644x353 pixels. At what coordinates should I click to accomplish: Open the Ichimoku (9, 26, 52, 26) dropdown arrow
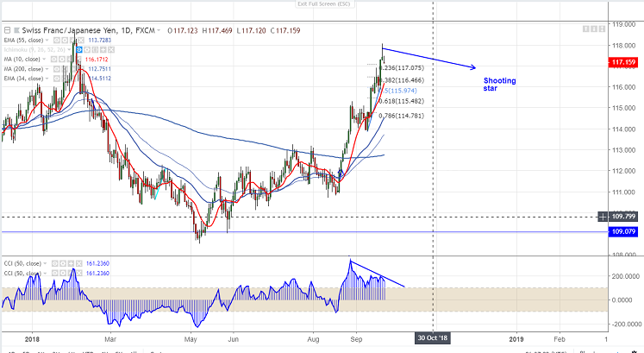69,50
